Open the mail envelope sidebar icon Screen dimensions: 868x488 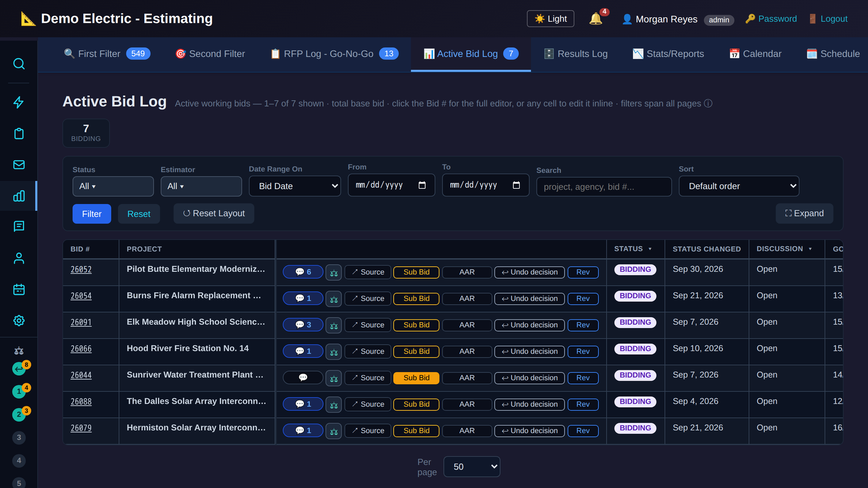tap(18, 165)
